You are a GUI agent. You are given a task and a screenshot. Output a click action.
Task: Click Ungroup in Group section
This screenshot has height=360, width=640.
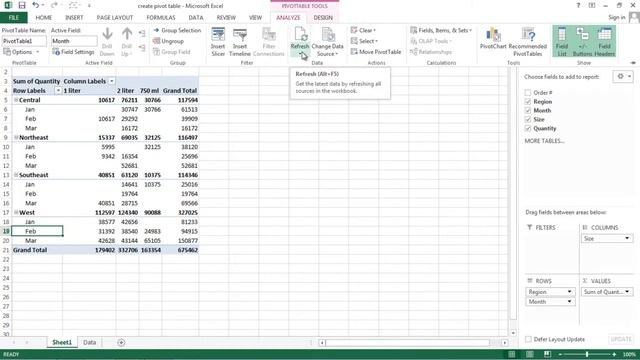point(168,41)
